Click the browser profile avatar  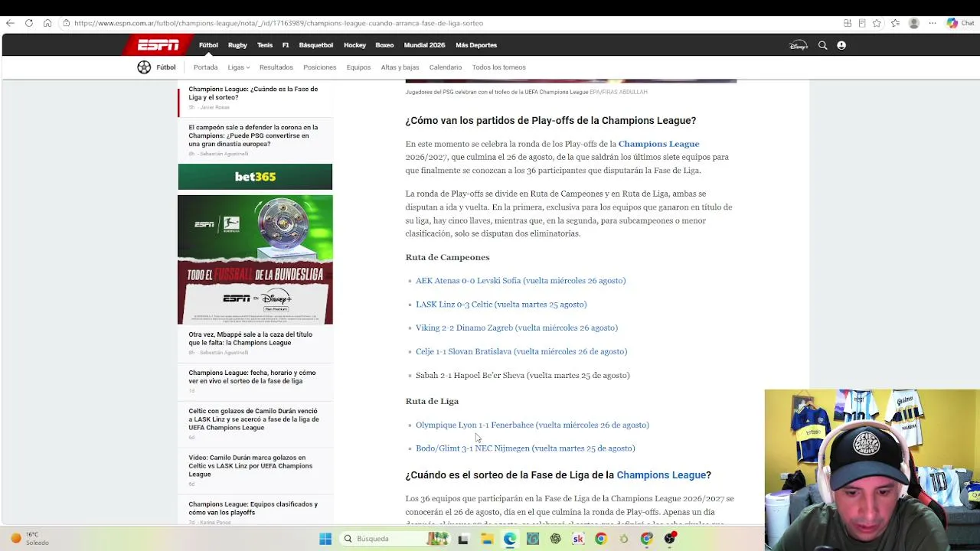[913, 23]
